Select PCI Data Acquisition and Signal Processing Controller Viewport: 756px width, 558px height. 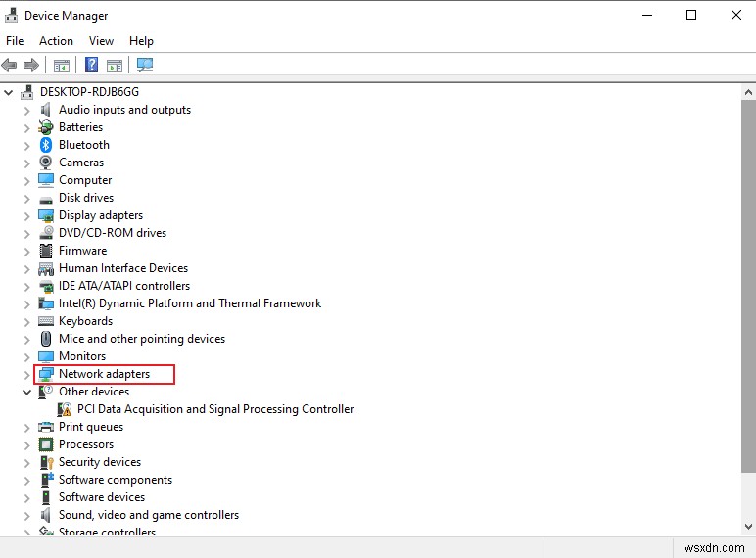(215, 409)
